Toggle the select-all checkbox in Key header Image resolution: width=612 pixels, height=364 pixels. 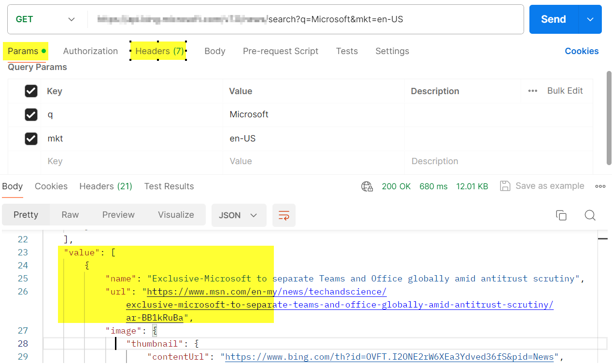coord(31,91)
